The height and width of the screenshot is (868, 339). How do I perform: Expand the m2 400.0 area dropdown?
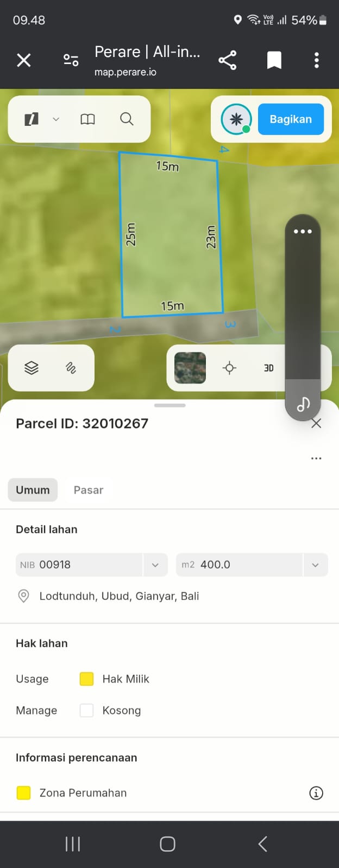(316, 565)
